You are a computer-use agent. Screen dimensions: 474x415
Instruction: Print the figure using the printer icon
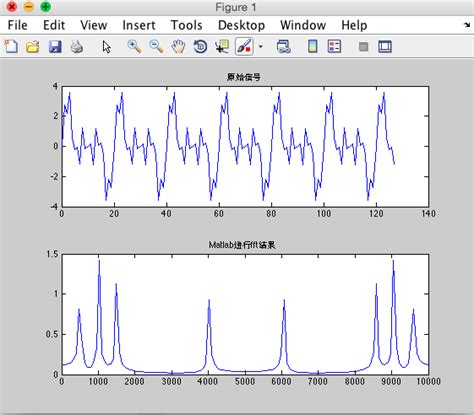pos(77,47)
